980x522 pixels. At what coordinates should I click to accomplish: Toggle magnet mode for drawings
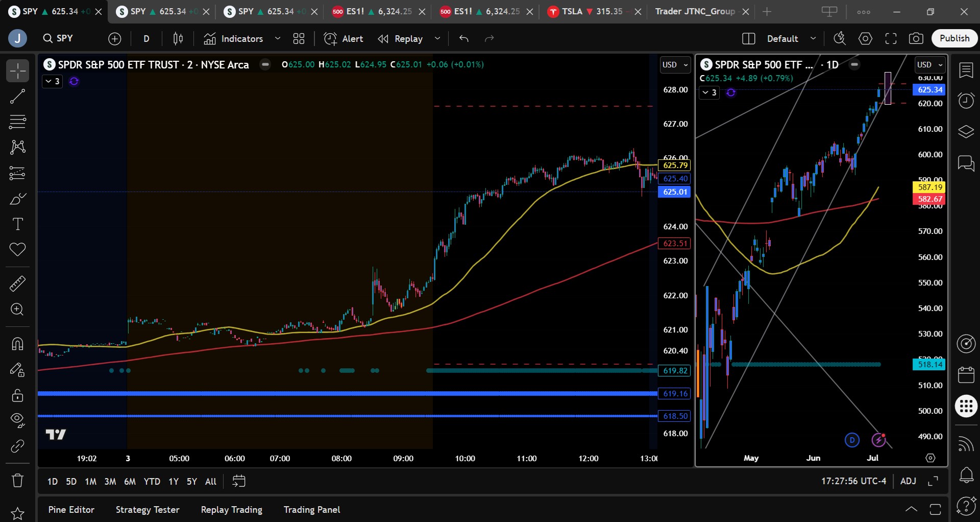coord(17,344)
